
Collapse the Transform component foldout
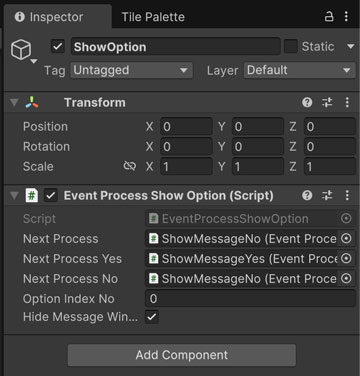(x=14, y=102)
